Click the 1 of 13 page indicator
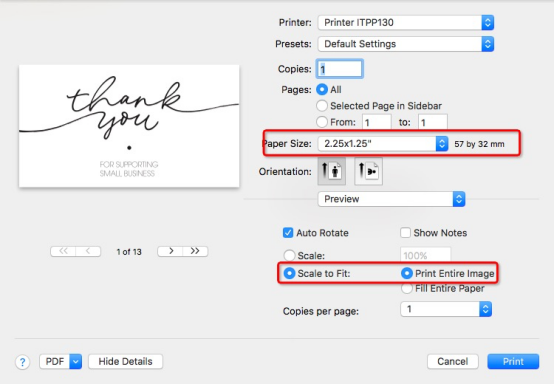The width and height of the screenshot is (554, 384). point(129,252)
